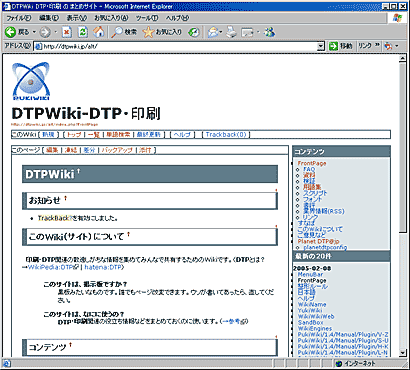Screen dimensions: 410x370
Task: Click the address bar URL field
Action: (179, 46)
